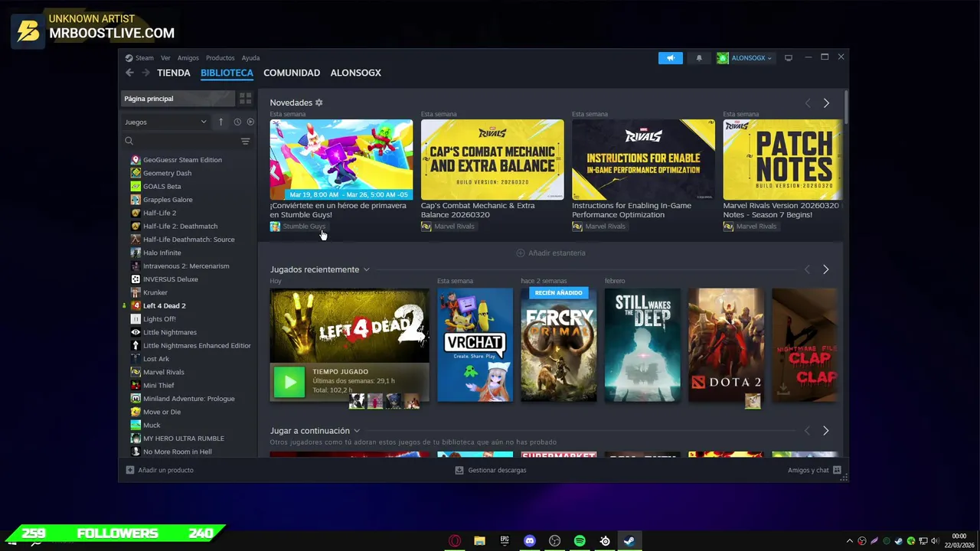Viewport: 980px width, 551px height.
Task: Open Opera browser from the taskbar
Action: 455,541
